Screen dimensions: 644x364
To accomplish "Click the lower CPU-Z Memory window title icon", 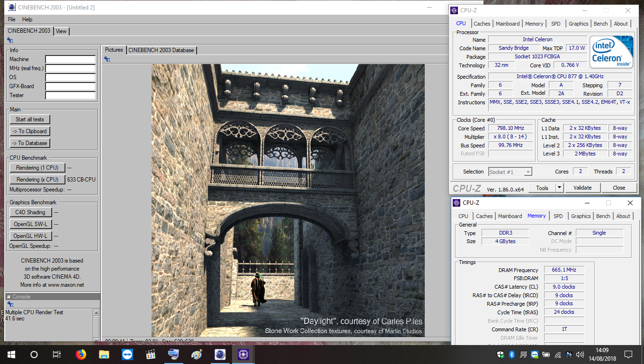I will pos(457,203).
